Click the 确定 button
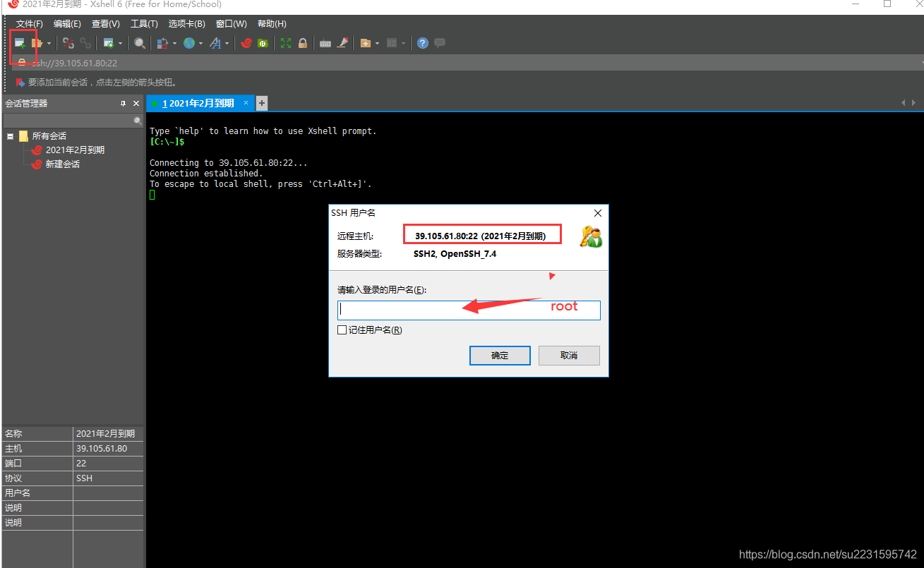Image resolution: width=924 pixels, height=568 pixels. click(500, 356)
